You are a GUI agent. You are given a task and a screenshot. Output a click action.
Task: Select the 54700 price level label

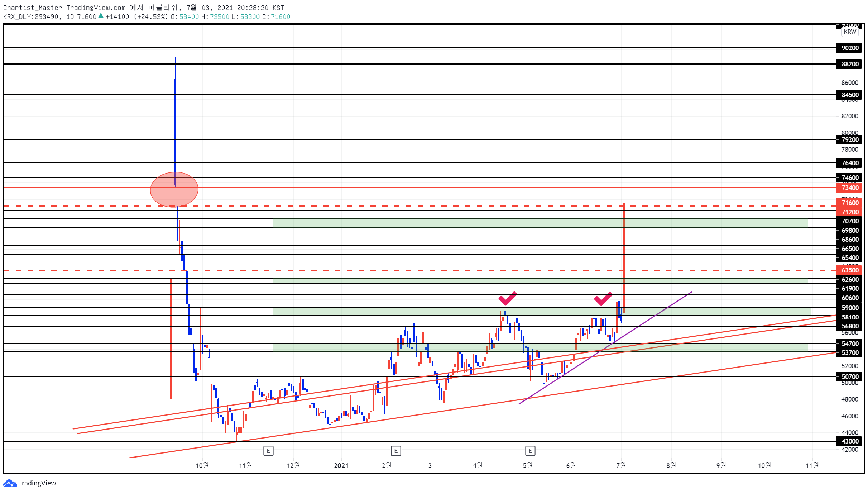849,343
